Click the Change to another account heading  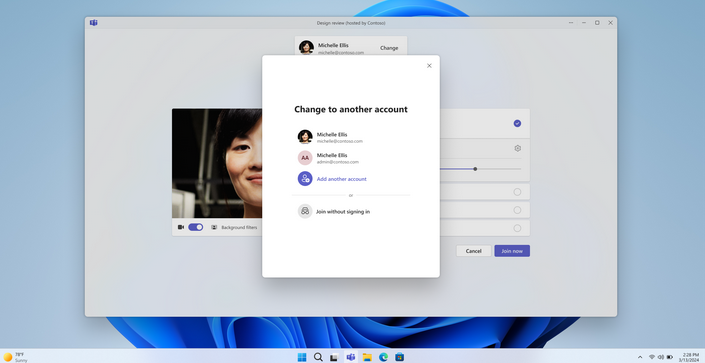pyautogui.click(x=351, y=109)
